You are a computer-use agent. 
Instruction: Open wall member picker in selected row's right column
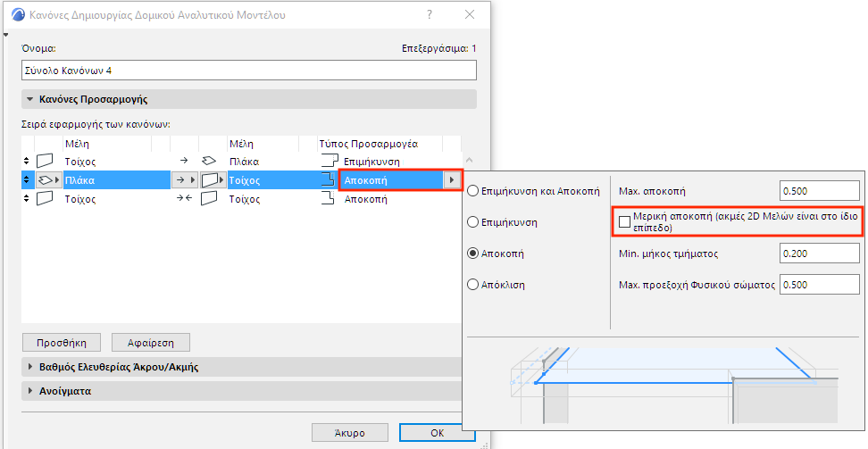(x=213, y=180)
